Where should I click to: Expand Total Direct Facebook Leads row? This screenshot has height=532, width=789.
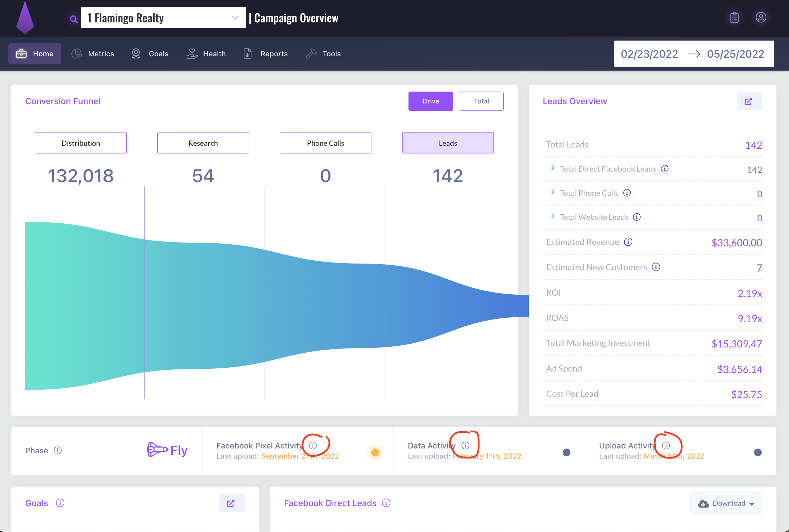[x=553, y=168]
